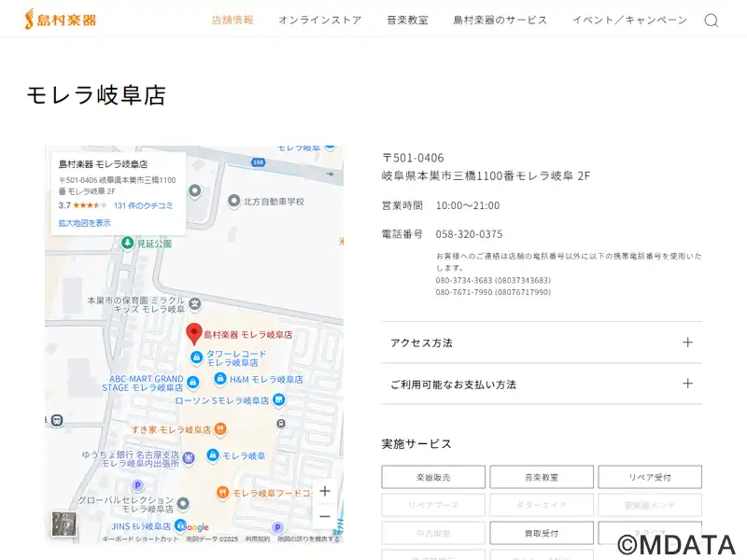Select the すき家 モレラ岐阜店 restaurant pin

(x=219, y=429)
